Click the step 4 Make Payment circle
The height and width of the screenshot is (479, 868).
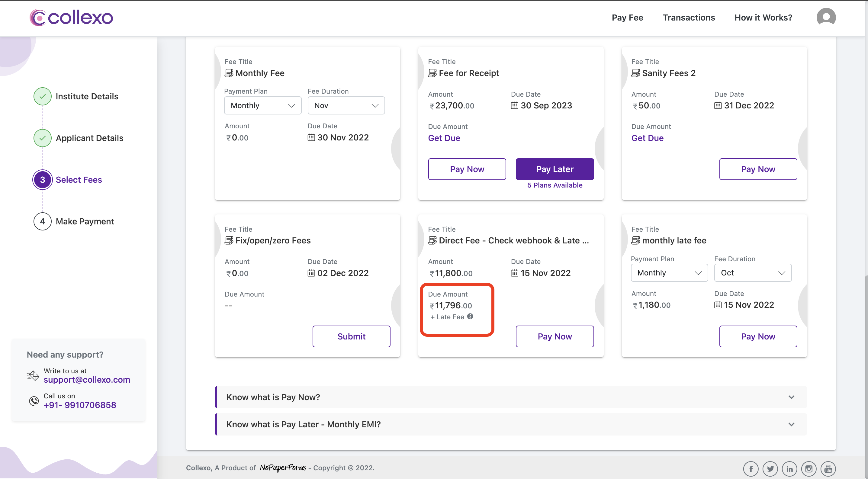(43, 222)
